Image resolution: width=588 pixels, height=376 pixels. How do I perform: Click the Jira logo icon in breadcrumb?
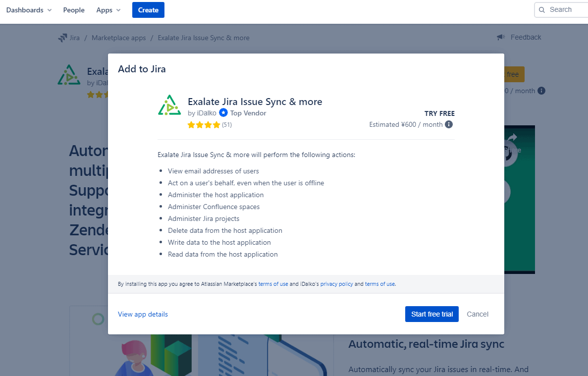coord(62,38)
